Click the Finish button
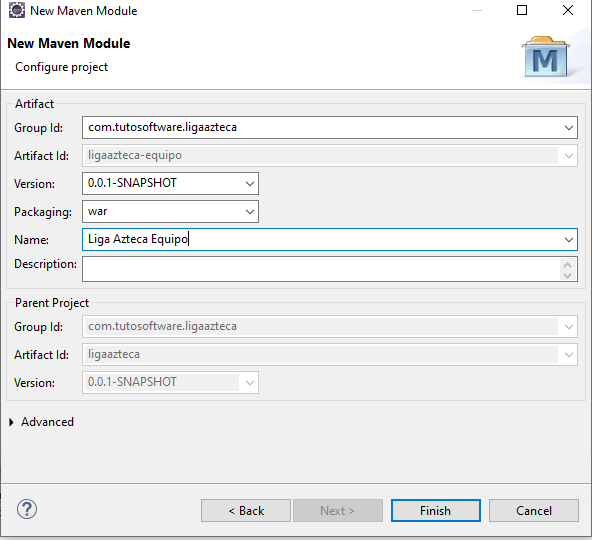This screenshot has width=592, height=540. tap(436, 511)
